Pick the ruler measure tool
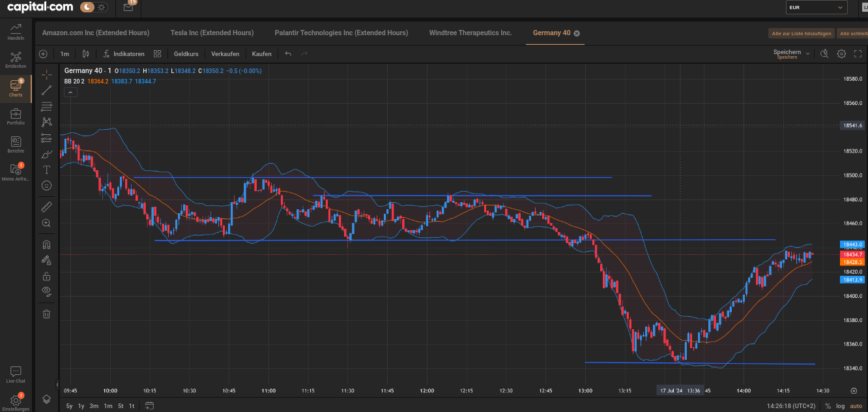 click(46, 207)
